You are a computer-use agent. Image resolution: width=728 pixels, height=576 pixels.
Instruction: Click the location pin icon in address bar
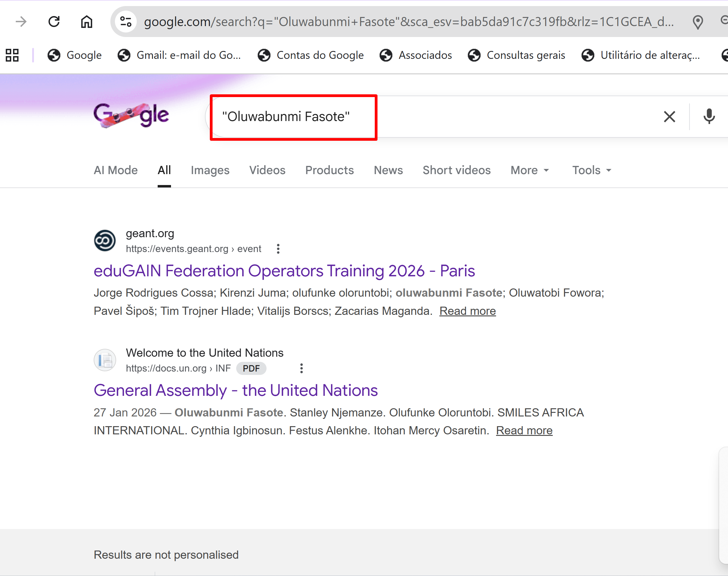697,22
